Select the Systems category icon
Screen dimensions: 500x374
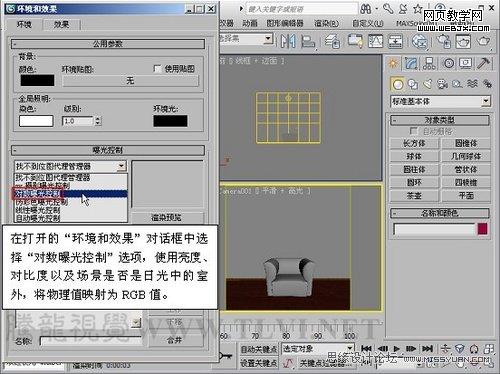487,84
